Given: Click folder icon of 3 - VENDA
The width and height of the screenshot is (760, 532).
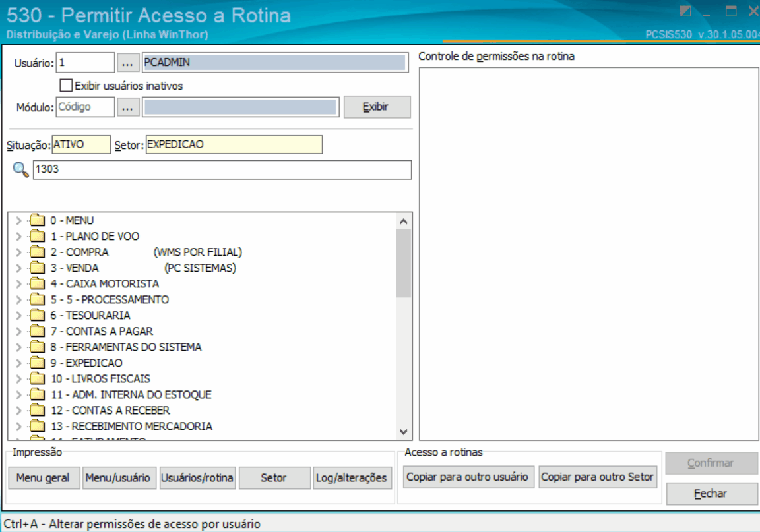Looking at the screenshot, I should (37, 268).
